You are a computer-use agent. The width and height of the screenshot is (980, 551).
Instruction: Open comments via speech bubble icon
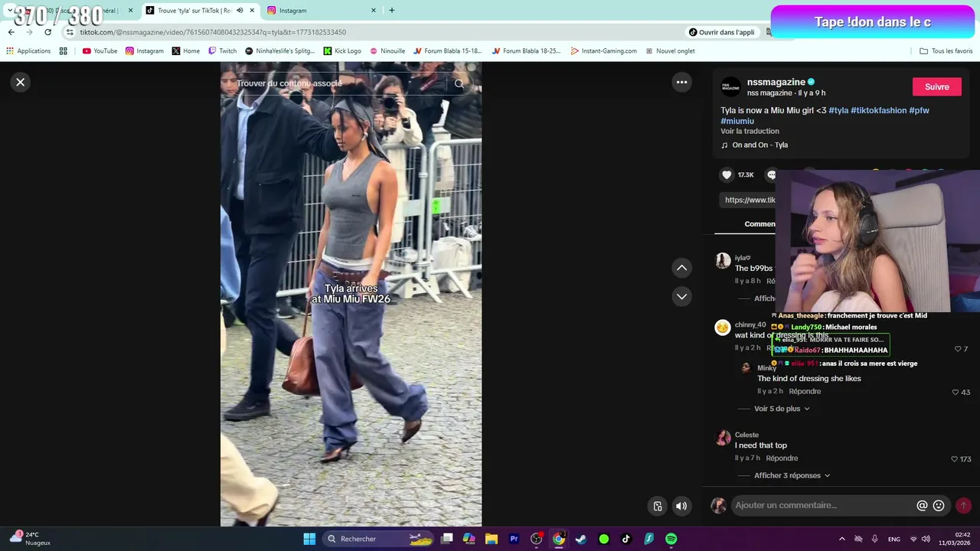(x=771, y=174)
